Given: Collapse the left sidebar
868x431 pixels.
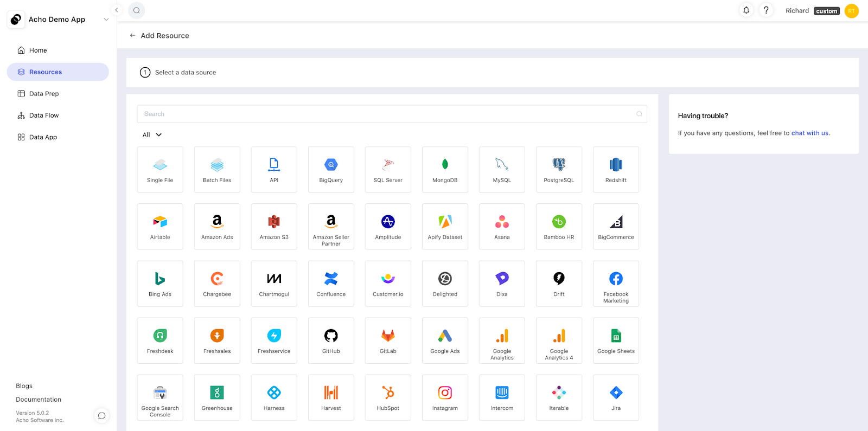Looking at the screenshot, I should [116, 10].
